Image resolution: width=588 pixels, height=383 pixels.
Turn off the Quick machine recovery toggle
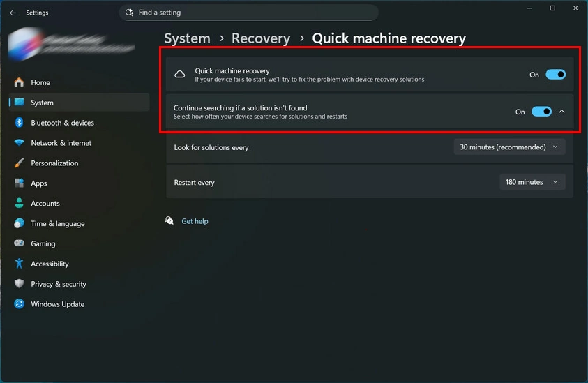click(x=555, y=75)
